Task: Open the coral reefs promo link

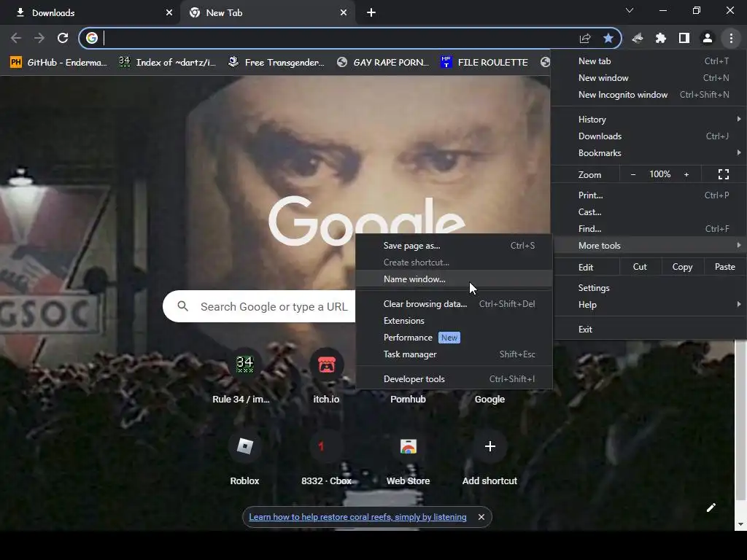Action: 357,517
